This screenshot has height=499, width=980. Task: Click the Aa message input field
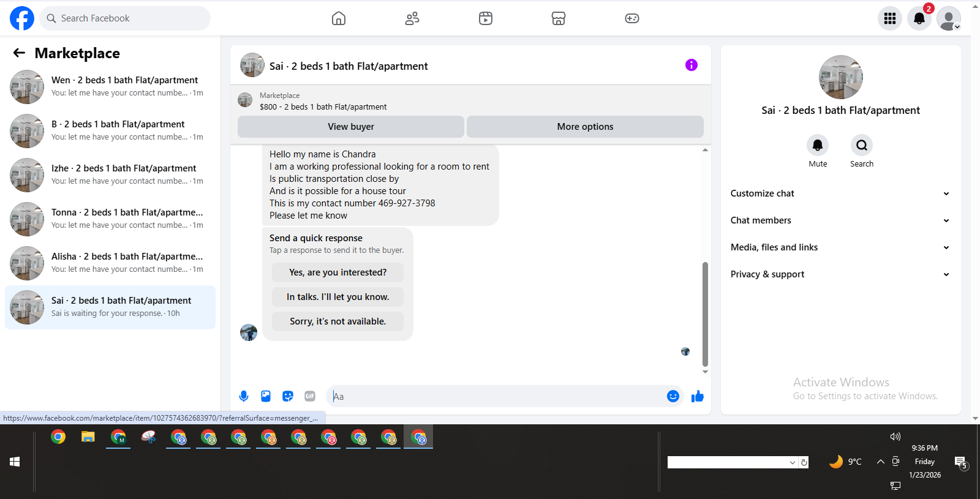[496, 396]
